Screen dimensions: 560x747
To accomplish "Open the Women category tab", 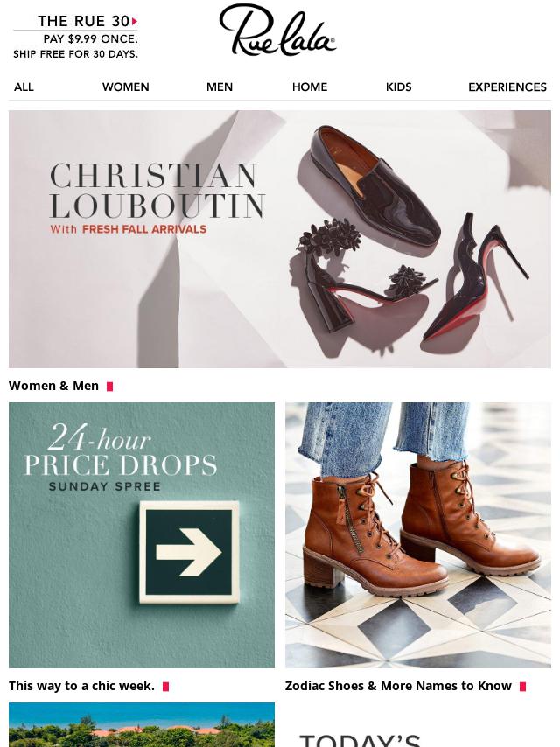I will pos(126,87).
